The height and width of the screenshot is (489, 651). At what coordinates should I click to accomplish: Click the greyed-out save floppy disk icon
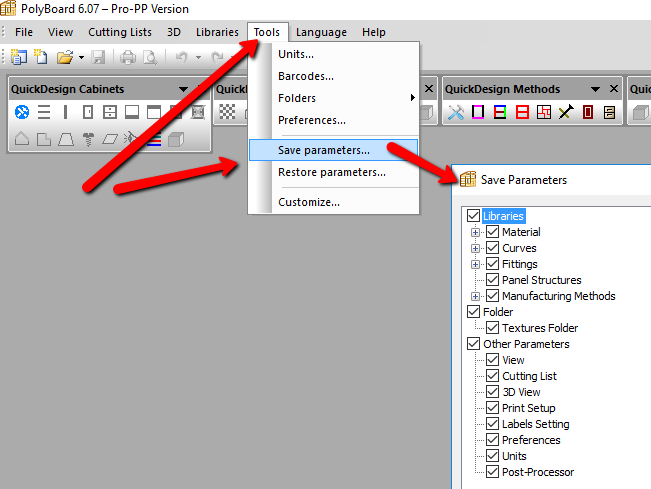(x=98, y=57)
